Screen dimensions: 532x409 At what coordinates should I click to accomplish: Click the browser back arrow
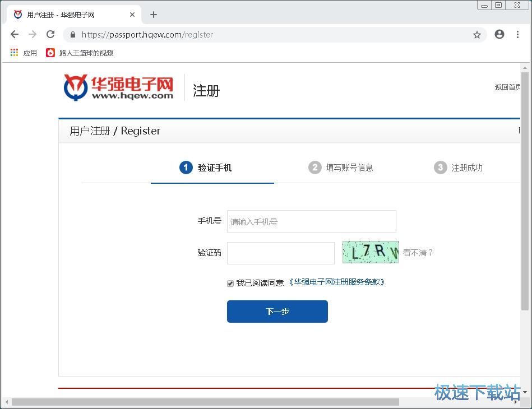[x=15, y=34]
